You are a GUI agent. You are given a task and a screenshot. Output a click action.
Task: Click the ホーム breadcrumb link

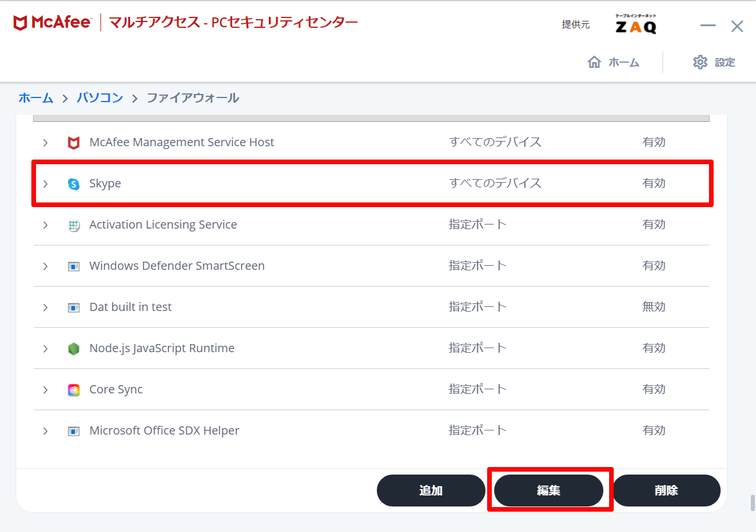(35, 97)
